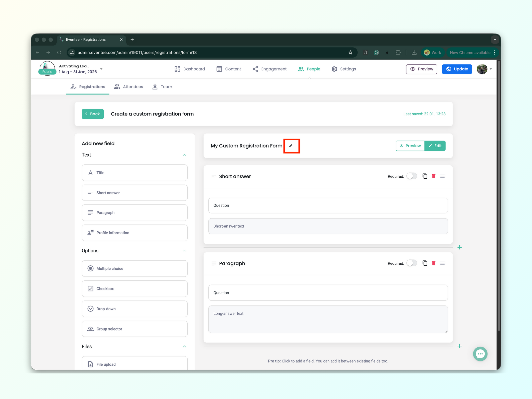Click the page vertical scrollbar
Screen dimensions: 532x399
coord(499,196)
